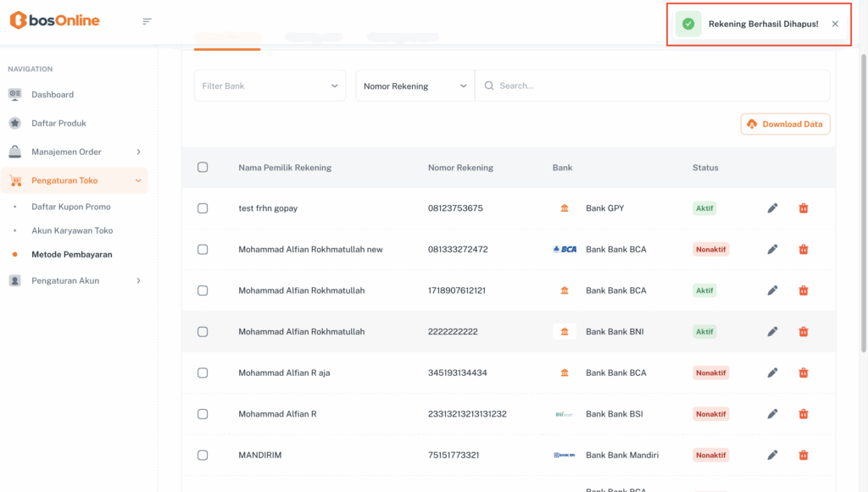
Task: Open Dashboard from the sidebar
Action: coord(53,94)
